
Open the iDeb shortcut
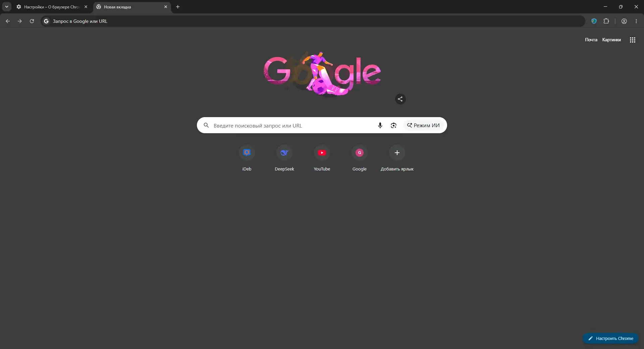[x=247, y=159]
